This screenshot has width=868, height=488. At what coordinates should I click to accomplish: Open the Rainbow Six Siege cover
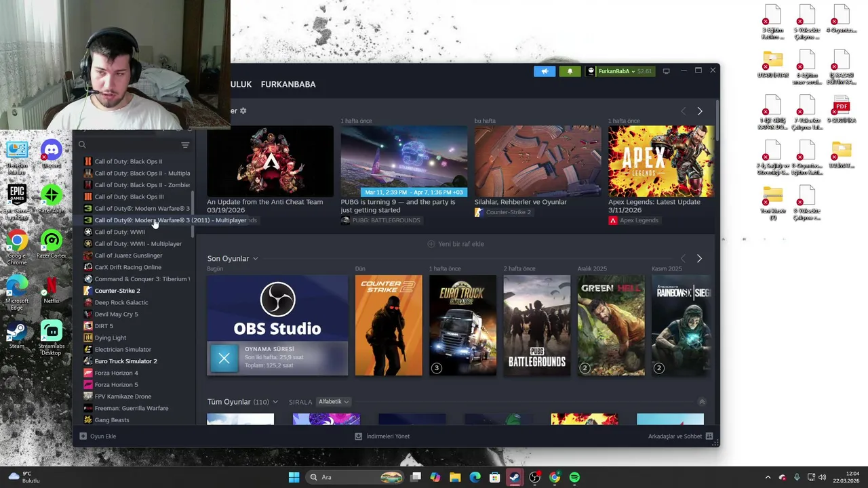pyautogui.click(x=682, y=325)
